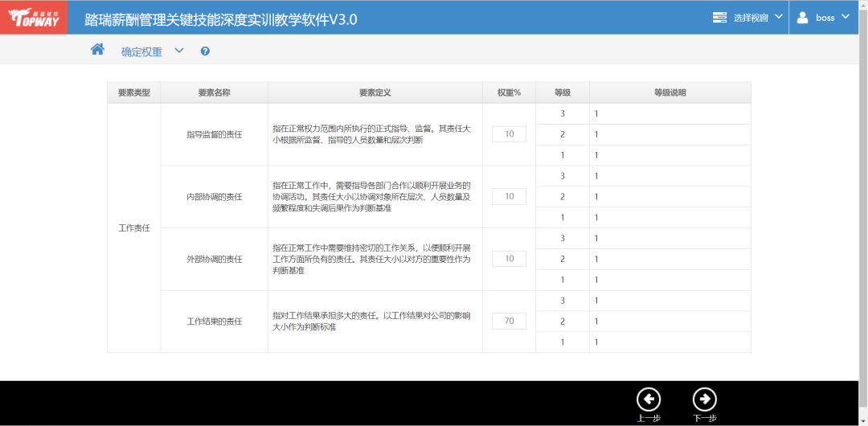868x426 pixels.
Task: Click the weight field for 工作结果的责任
Action: click(509, 322)
